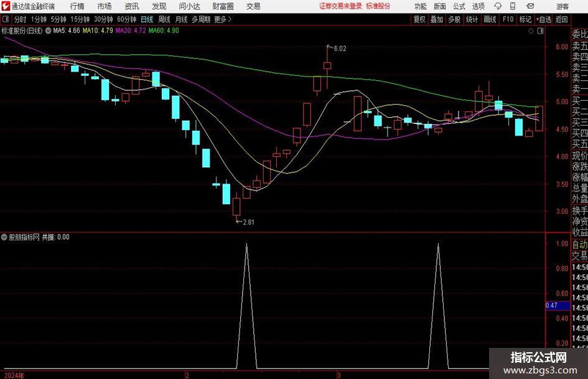Open the 市场 menu
588x379 pixels.
105,6
